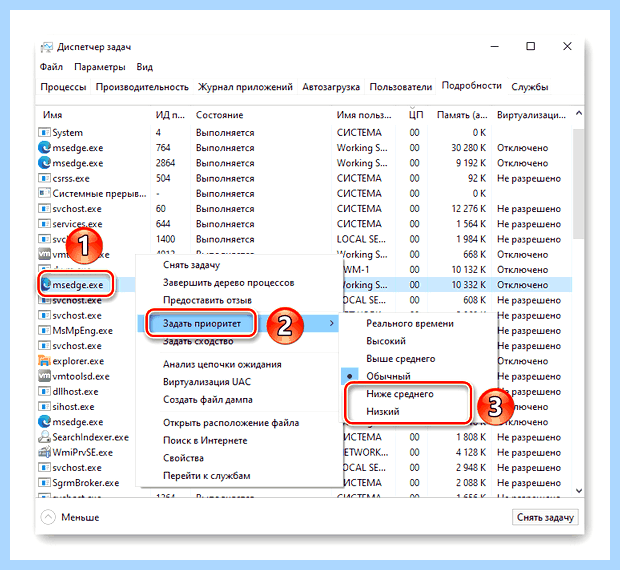The height and width of the screenshot is (570, 620).
Task: Click icon of svchost.exe PID 60
Action: (44, 208)
